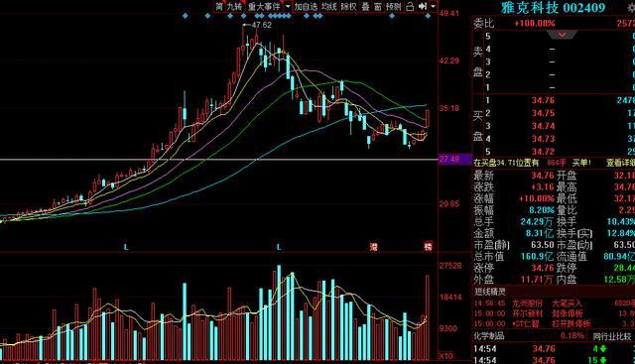Image resolution: width=635 pixels, height=364 pixels.
Task: Click the X10 volume scale label
Action: pyautogui.click(x=446, y=356)
